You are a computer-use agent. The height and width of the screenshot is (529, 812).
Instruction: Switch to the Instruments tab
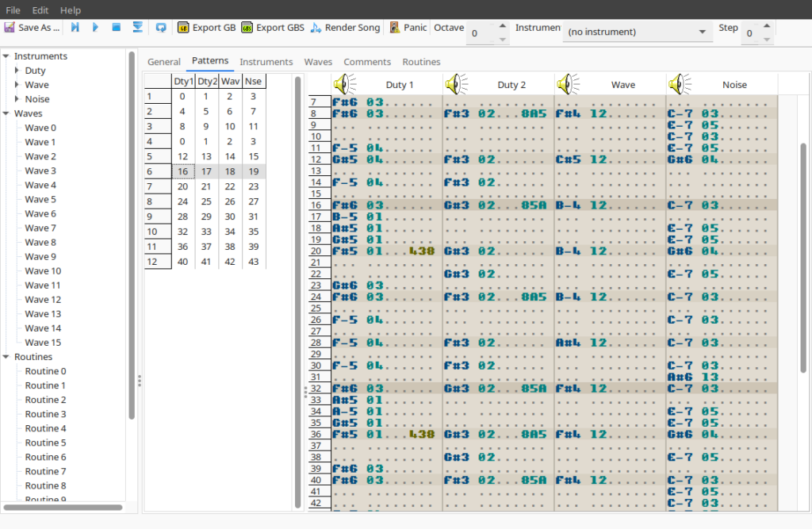[x=266, y=62]
